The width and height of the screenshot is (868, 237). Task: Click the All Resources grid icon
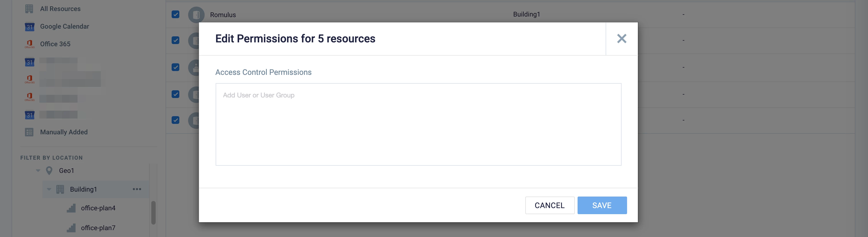click(29, 9)
